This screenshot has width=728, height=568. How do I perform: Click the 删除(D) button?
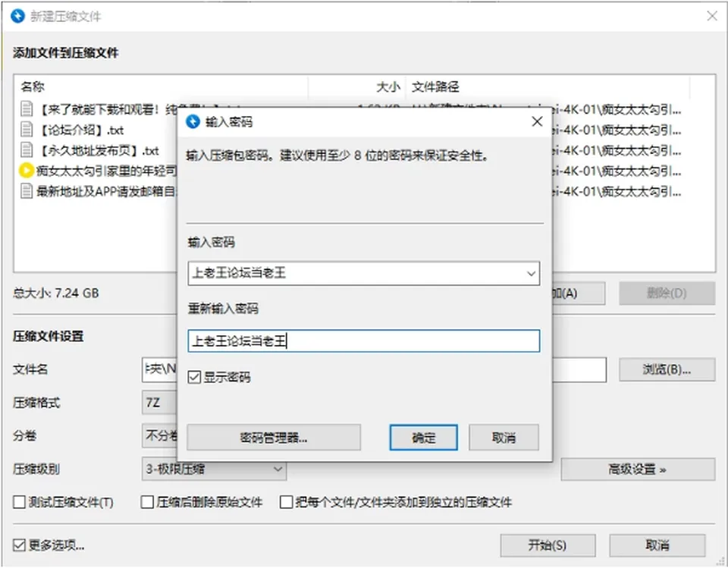tap(667, 293)
